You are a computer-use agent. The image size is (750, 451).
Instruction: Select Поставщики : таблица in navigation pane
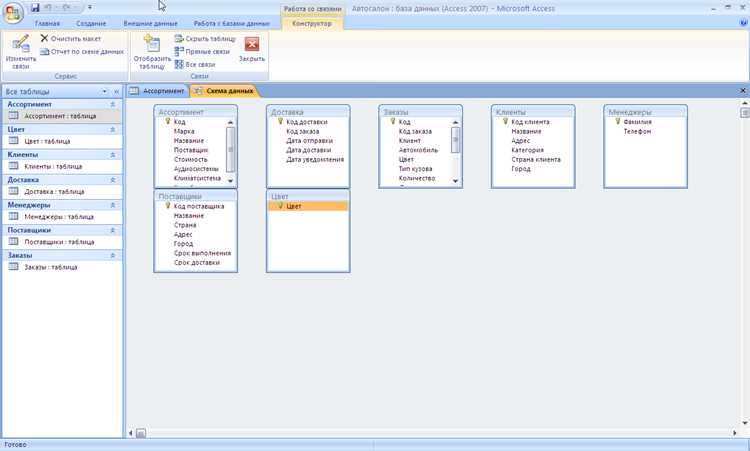62,242
